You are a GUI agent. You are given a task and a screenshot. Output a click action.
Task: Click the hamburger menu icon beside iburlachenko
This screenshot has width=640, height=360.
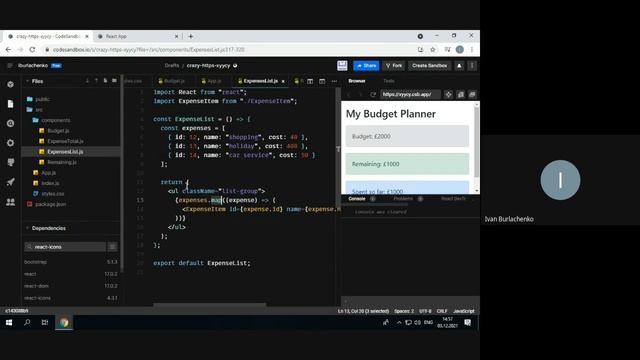pos(10,65)
